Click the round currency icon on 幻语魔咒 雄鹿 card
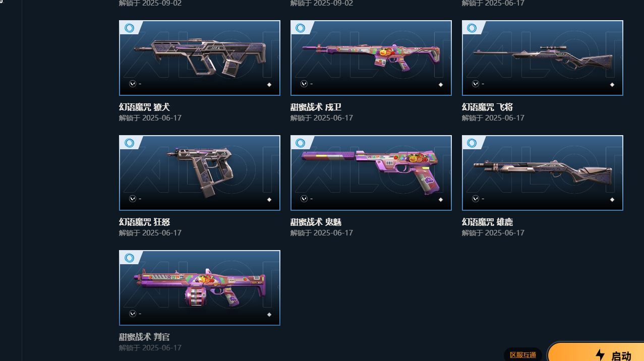The height and width of the screenshot is (361, 644). click(x=475, y=199)
